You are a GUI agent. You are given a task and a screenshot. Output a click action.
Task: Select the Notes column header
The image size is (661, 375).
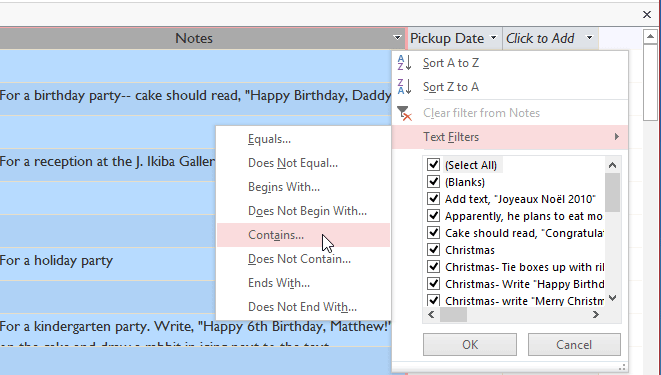point(202,38)
